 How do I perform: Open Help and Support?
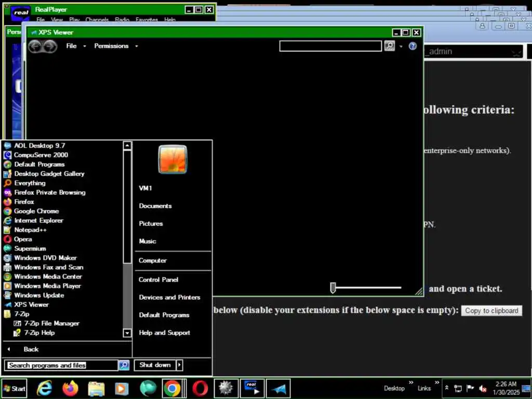point(164,333)
